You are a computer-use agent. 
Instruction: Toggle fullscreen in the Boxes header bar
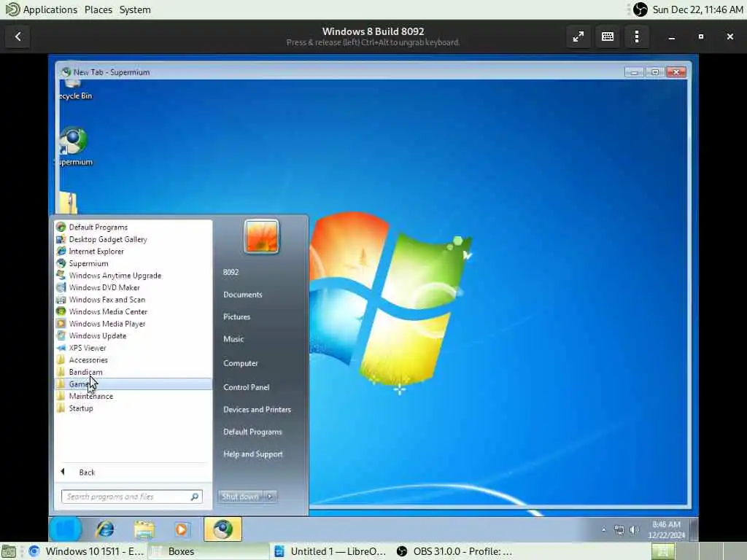point(578,36)
